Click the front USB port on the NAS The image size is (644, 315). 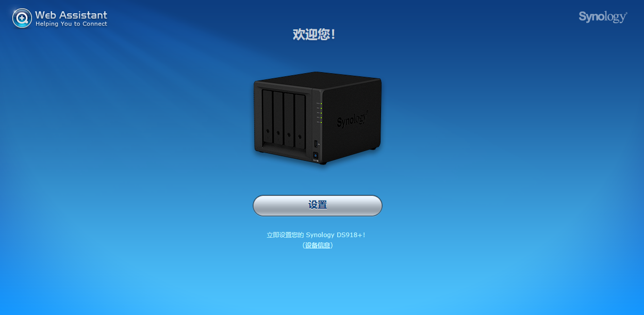[316, 143]
